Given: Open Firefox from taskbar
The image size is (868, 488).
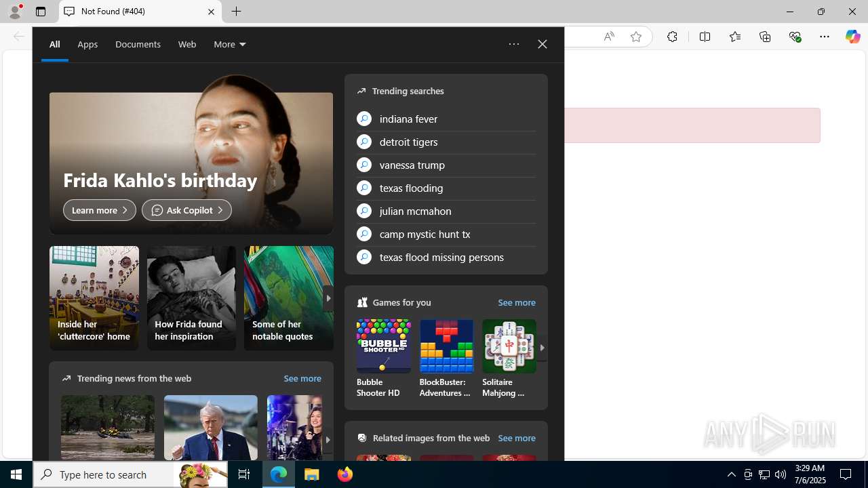Looking at the screenshot, I should (345, 474).
